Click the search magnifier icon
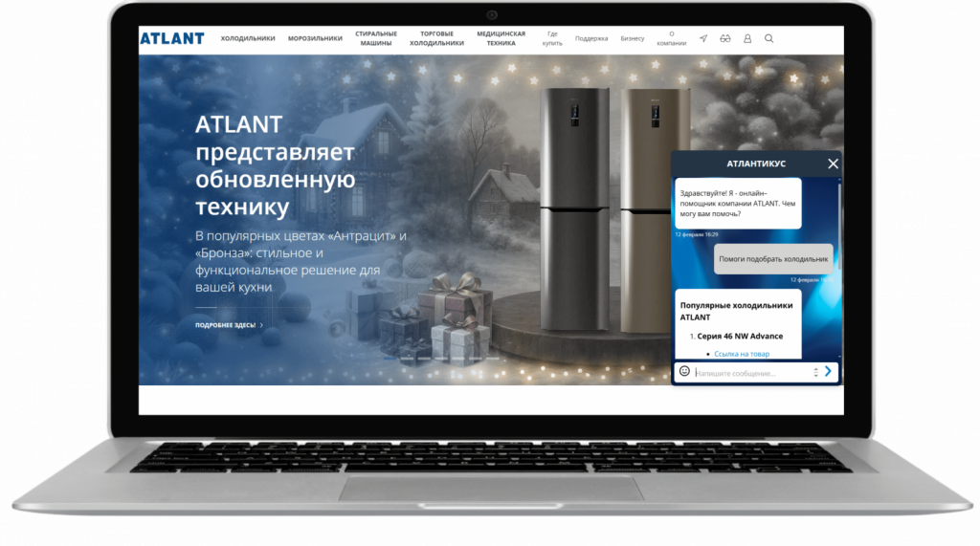 (768, 39)
